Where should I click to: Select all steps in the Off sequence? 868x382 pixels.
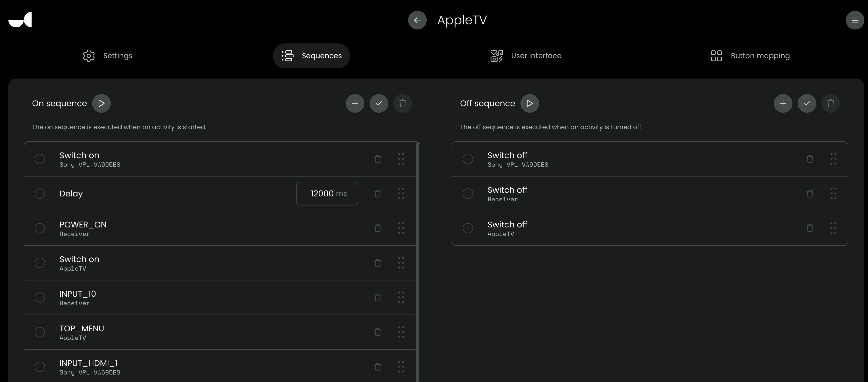coord(807,103)
